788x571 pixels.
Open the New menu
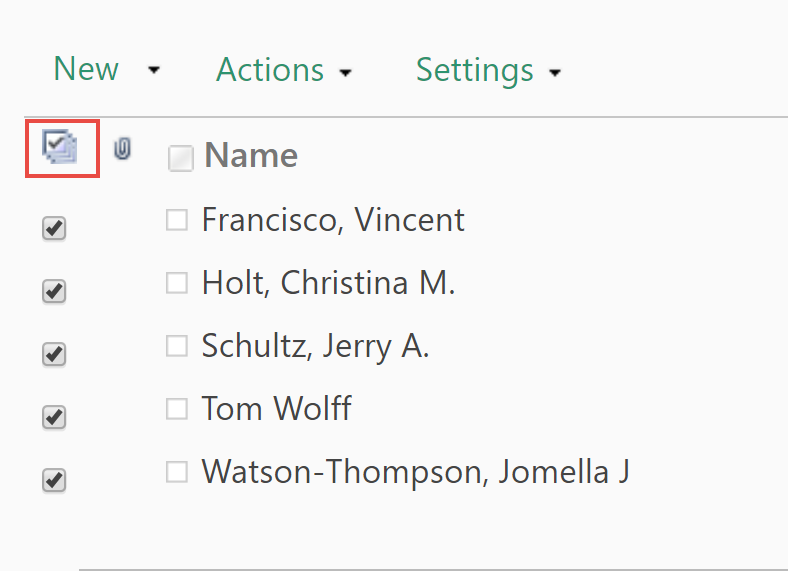point(86,69)
